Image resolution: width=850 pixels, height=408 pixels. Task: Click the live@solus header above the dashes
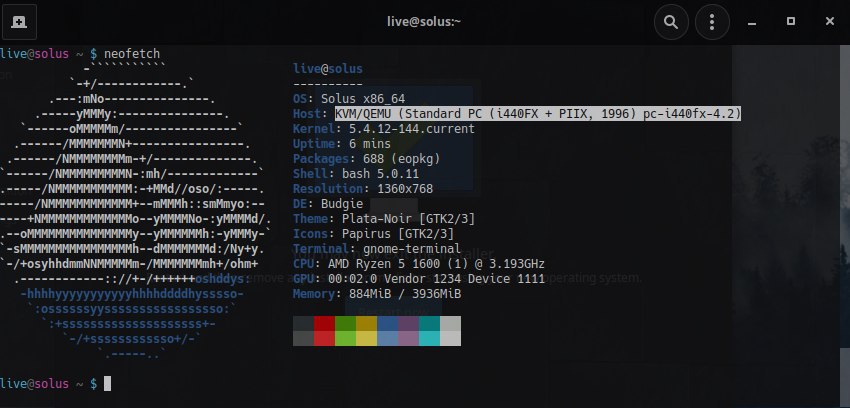pos(328,69)
